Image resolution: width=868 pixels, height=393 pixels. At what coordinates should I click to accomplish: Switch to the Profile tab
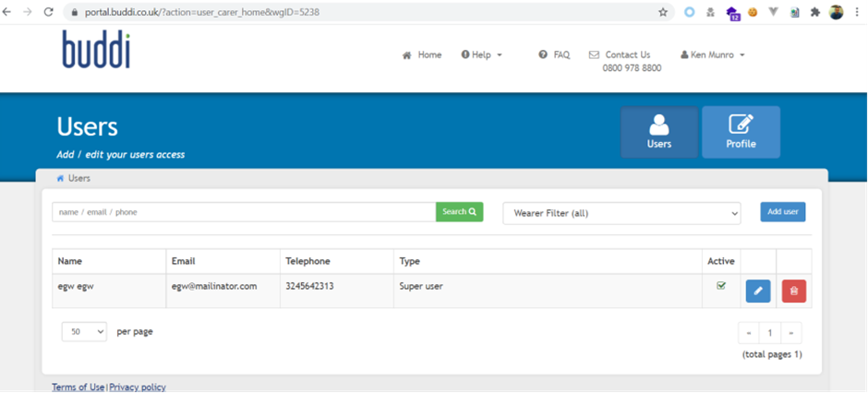tap(741, 132)
